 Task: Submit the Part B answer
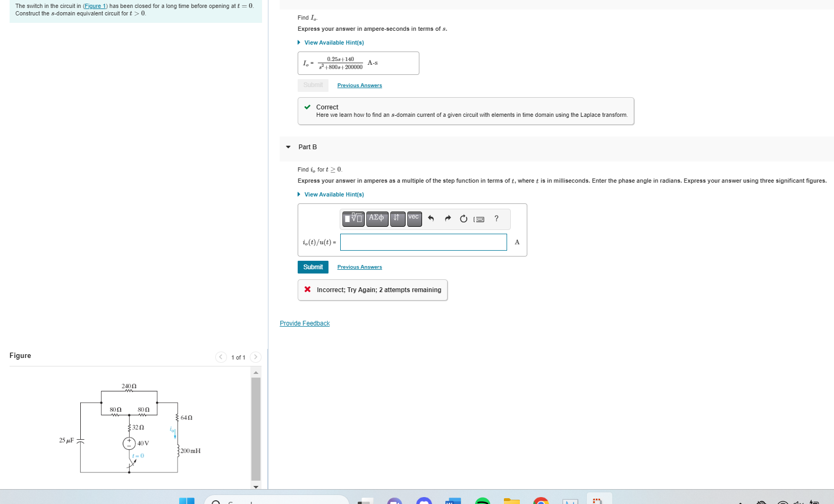(313, 267)
